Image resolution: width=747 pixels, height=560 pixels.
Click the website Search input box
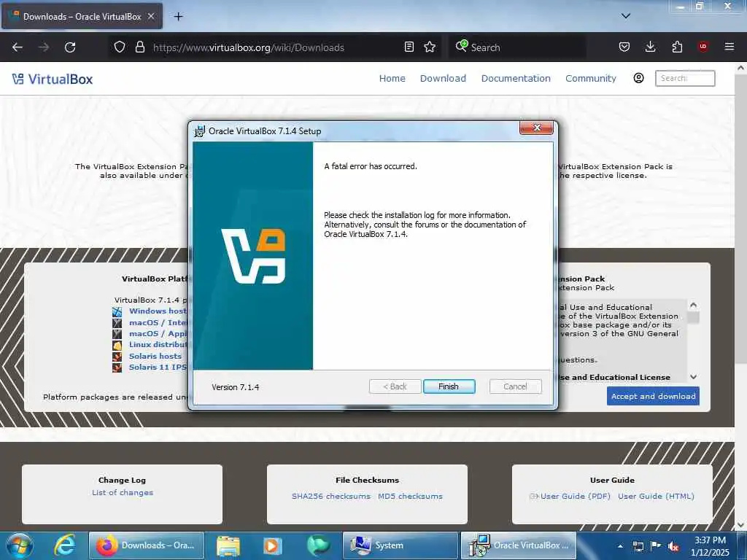(685, 78)
